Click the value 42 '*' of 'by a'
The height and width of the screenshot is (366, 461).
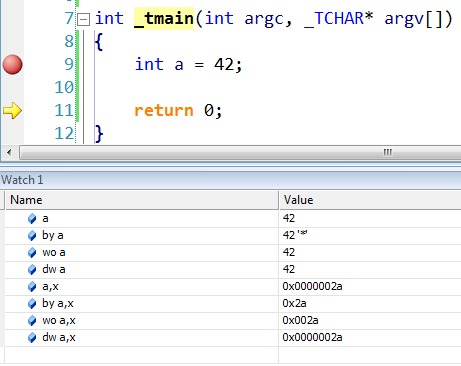[x=295, y=235]
